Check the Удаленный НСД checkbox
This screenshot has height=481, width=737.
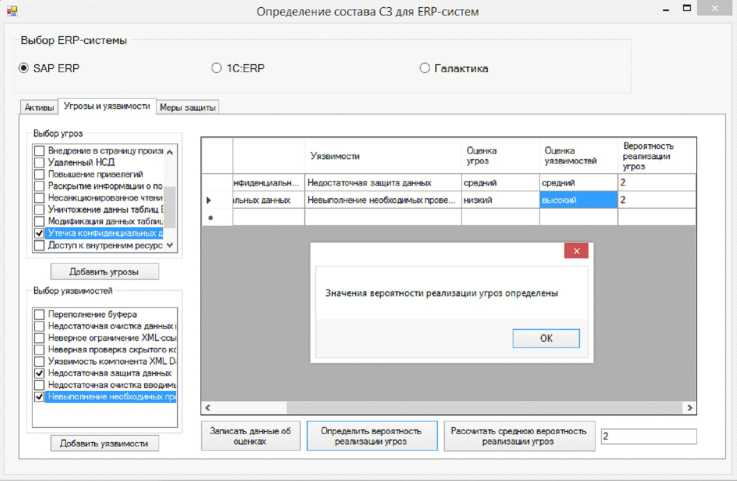click(x=39, y=163)
